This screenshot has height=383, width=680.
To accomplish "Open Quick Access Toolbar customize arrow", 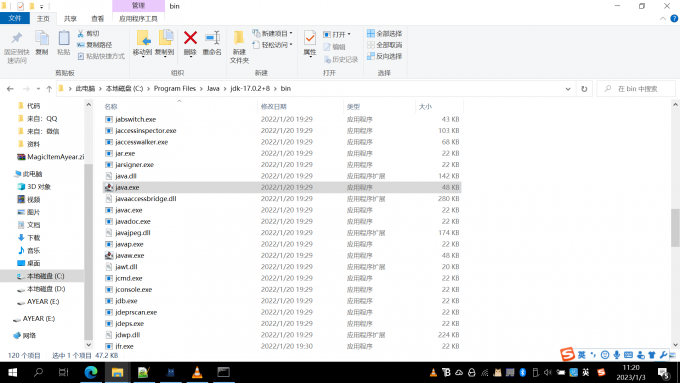I will click(42, 6).
